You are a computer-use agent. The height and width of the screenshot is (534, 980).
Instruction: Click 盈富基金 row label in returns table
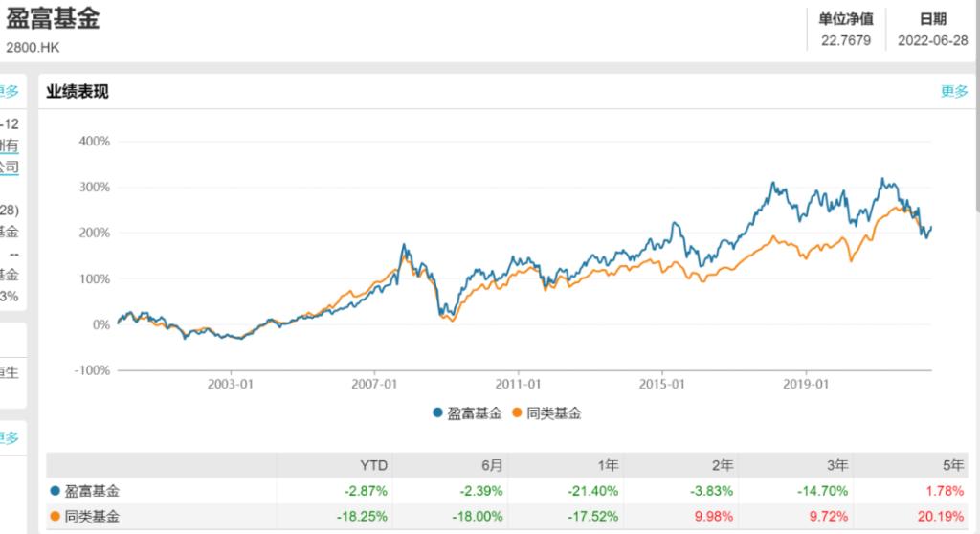(92, 491)
